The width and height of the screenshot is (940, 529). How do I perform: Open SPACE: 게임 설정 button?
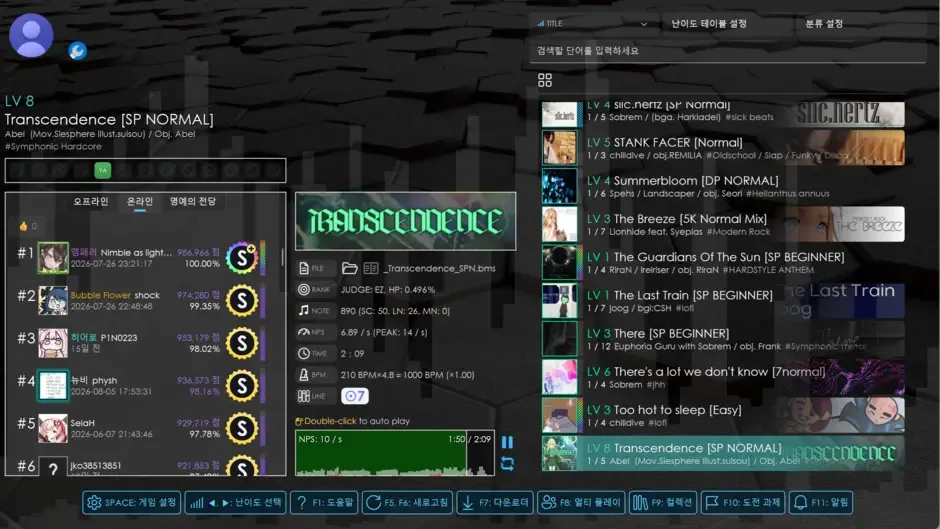[x=131, y=503]
